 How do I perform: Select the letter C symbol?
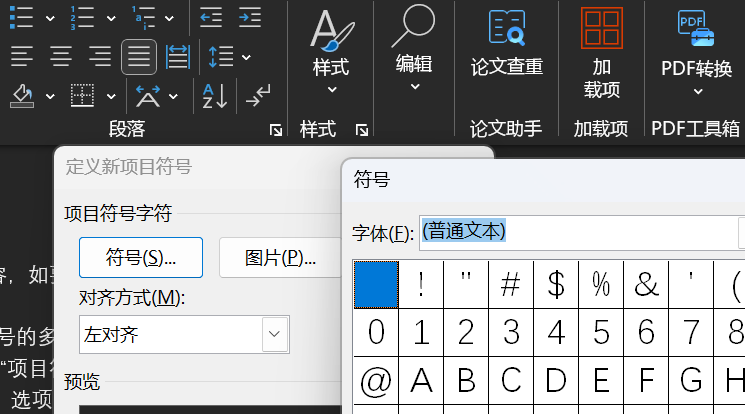(x=511, y=381)
